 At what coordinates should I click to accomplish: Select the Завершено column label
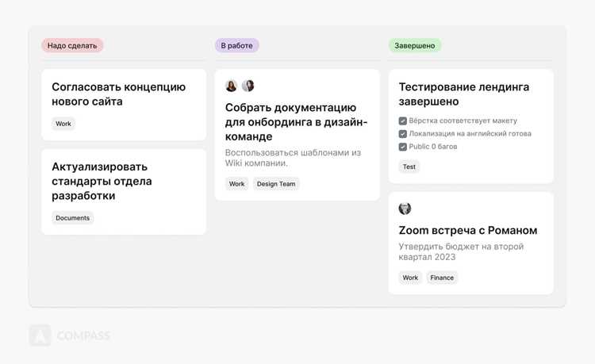(415, 45)
